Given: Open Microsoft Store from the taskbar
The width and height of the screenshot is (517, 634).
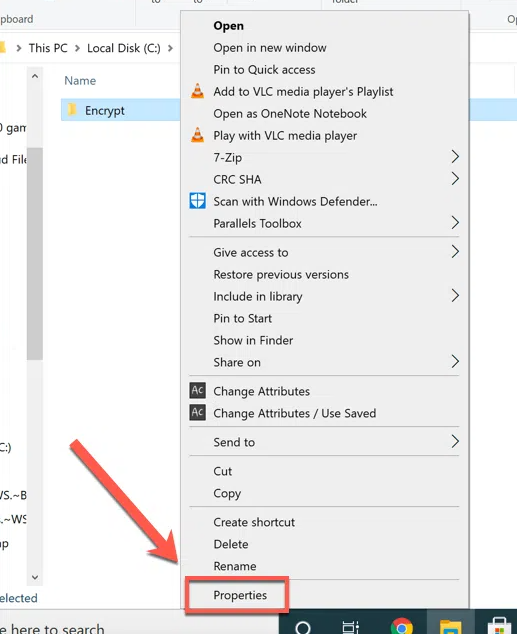Looking at the screenshot, I should (x=499, y=626).
